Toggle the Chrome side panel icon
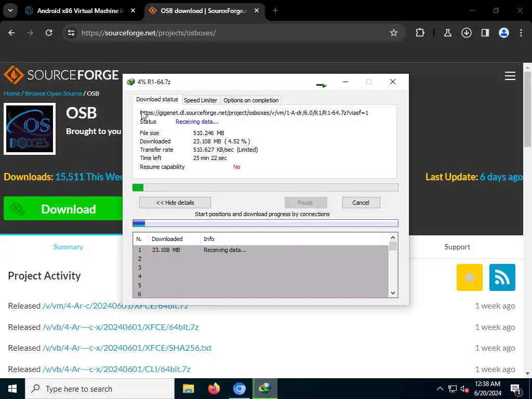The height and width of the screenshot is (399, 532). 485,33
